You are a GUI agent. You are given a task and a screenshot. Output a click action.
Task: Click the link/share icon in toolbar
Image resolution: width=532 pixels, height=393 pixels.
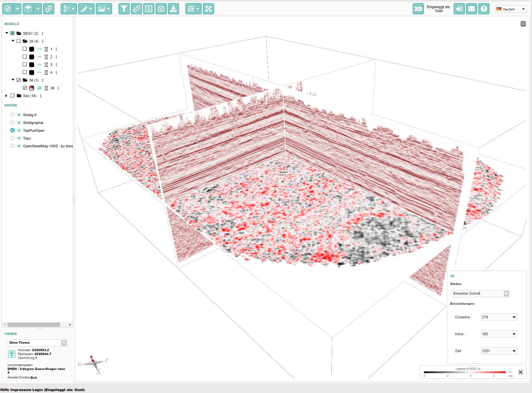(x=49, y=9)
